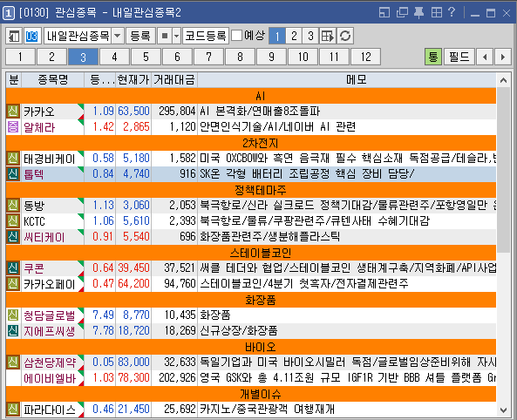The image size is (517, 420).
Task: Toggle the green 통 button
Action: (433, 57)
